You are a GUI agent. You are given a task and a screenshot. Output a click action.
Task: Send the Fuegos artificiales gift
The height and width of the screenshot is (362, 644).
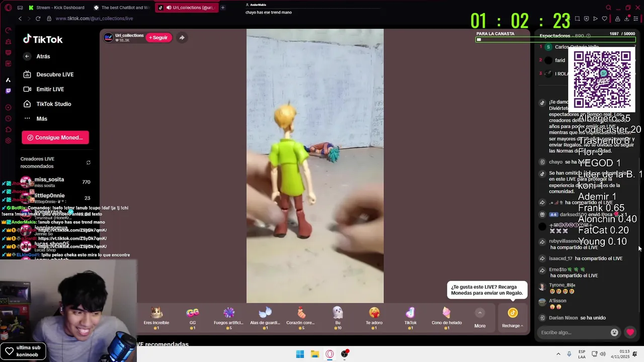(x=228, y=318)
